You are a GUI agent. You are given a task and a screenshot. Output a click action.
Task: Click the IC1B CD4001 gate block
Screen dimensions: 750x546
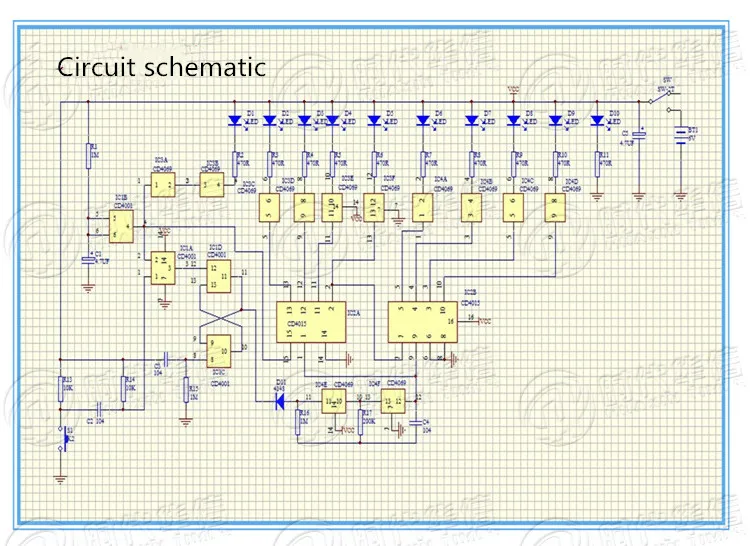(121, 227)
